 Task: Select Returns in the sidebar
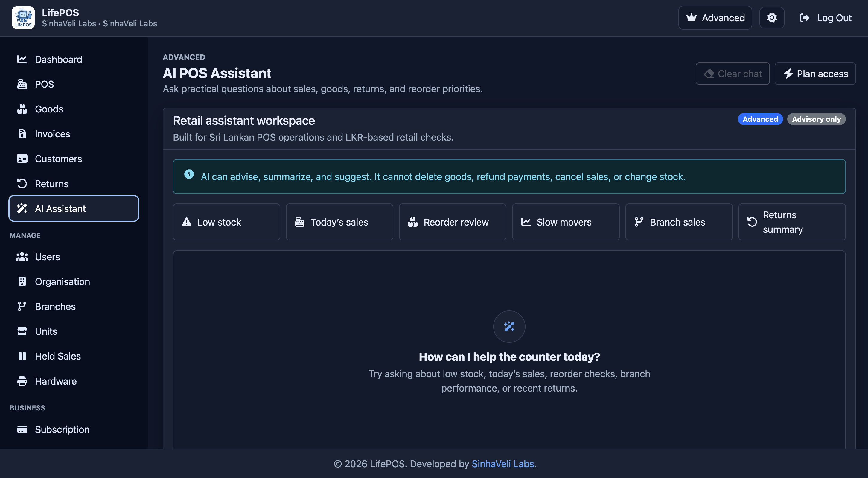click(x=74, y=184)
